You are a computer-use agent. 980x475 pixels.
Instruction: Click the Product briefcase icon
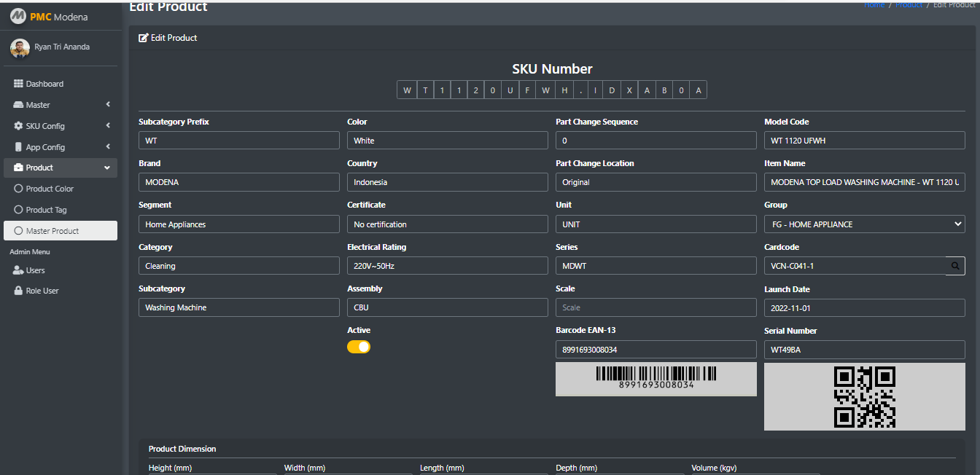(x=19, y=168)
